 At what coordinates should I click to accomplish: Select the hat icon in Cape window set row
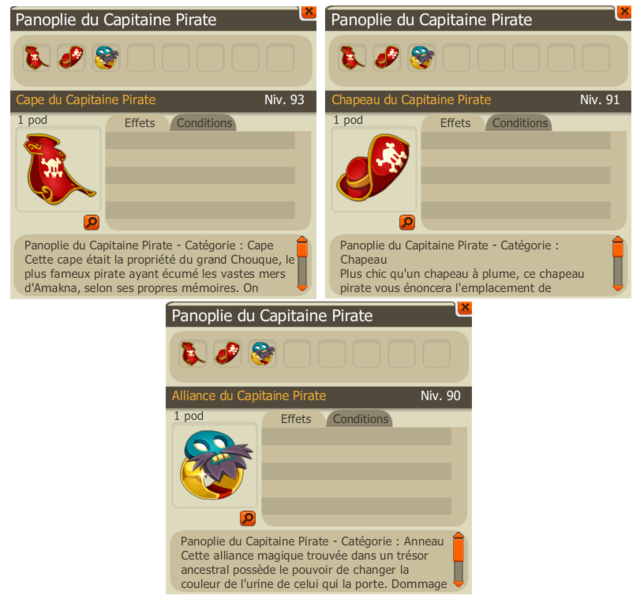[71, 58]
